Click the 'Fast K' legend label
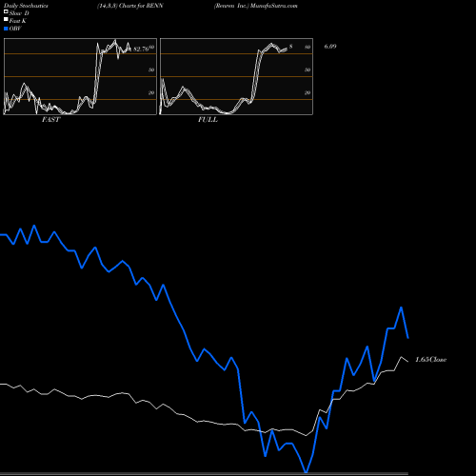 [x=18, y=21]
